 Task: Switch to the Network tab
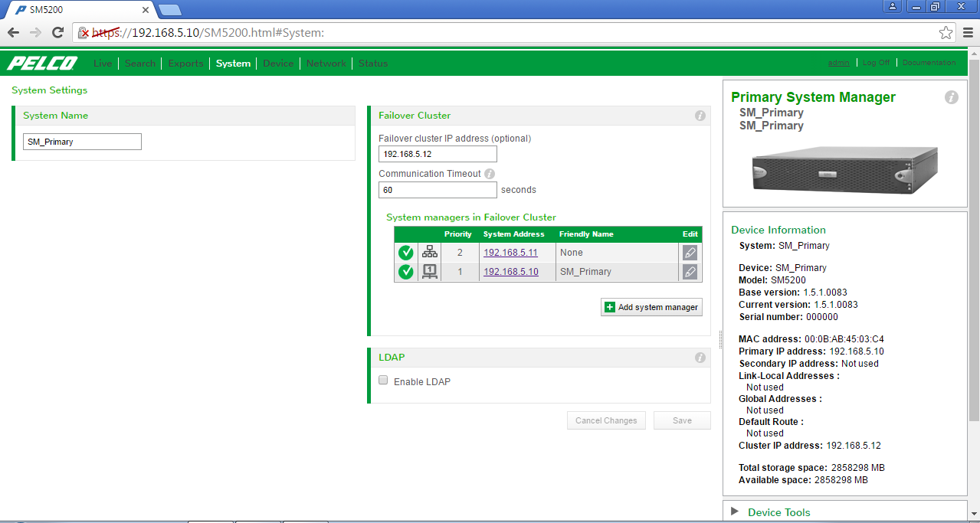325,64
